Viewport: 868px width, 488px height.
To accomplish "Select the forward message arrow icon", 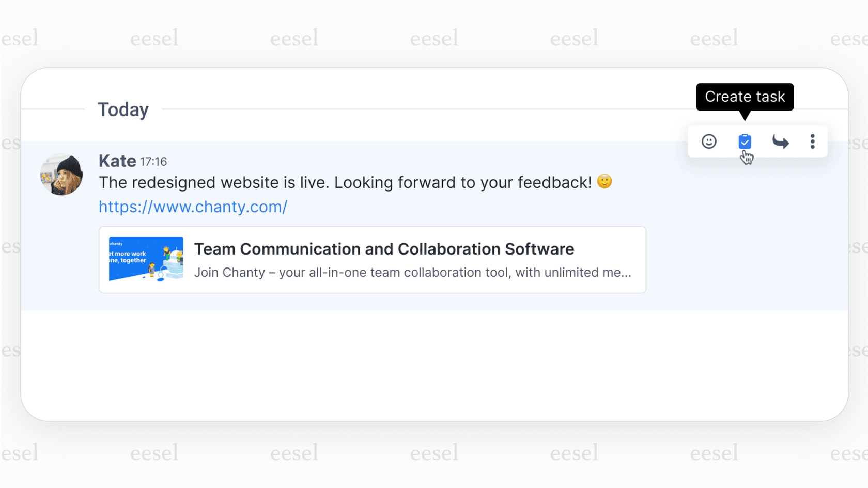I will click(x=780, y=141).
